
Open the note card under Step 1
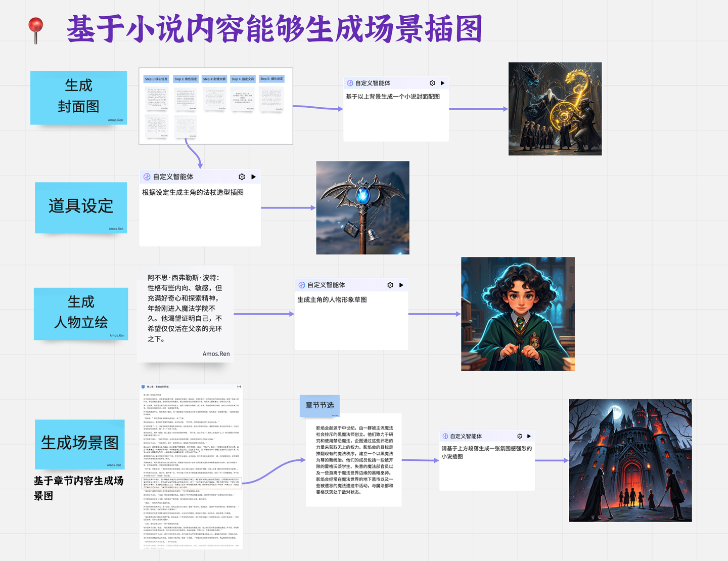coord(157,99)
